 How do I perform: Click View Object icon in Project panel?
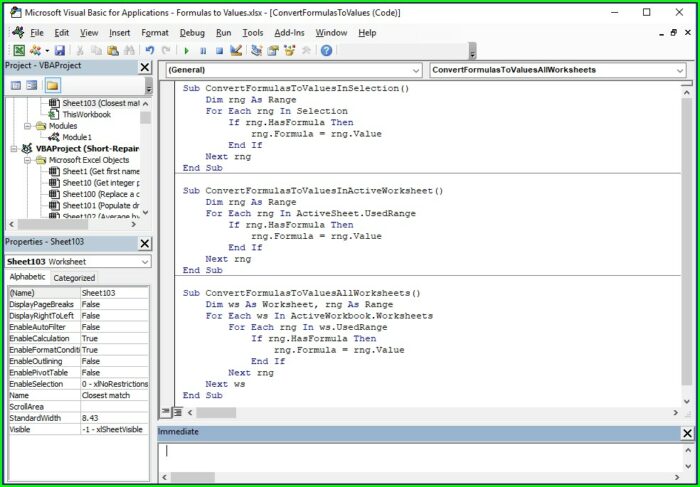32,85
